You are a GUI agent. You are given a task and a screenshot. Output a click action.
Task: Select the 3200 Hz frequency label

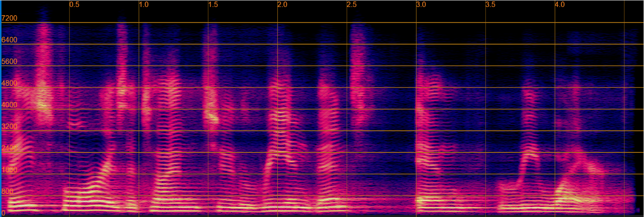click(10, 126)
